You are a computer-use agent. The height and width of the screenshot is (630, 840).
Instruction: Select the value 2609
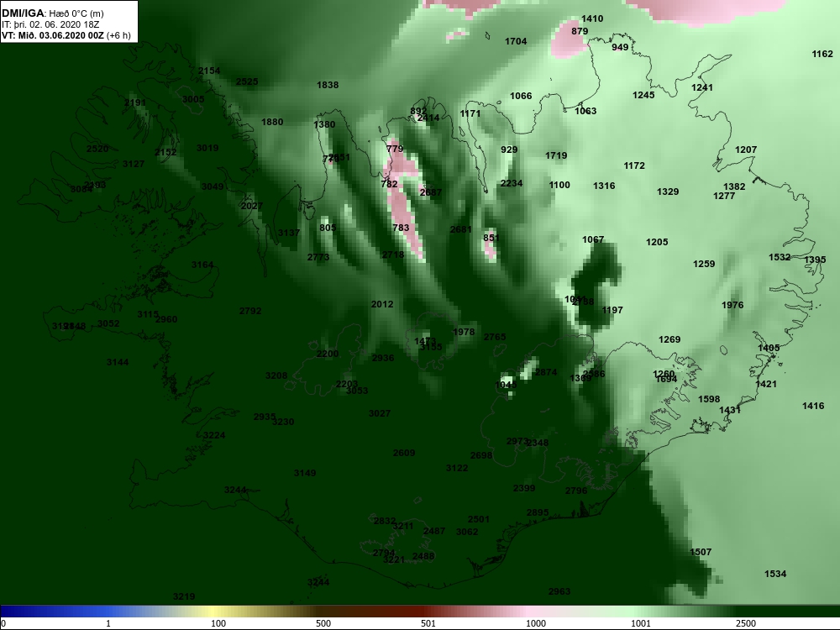tap(404, 453)
